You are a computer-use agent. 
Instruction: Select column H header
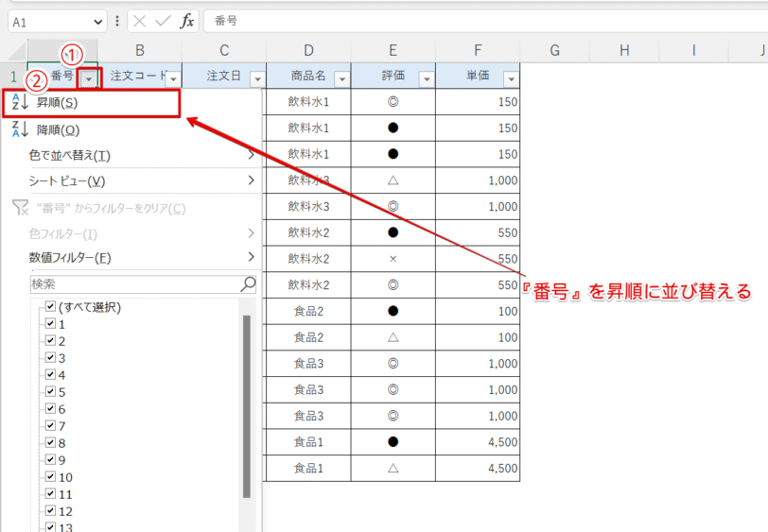pyautogui.click(x=624, y=50)
